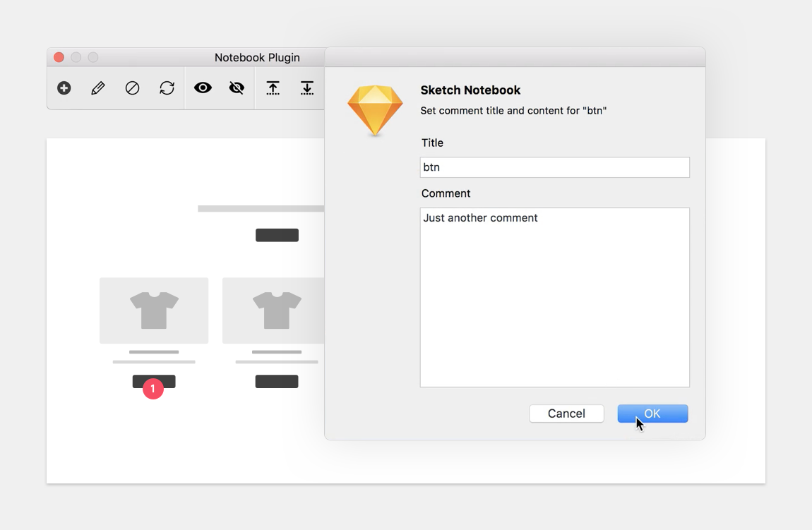The image size is (812, 530).
Task: Click the move down arrow icon
Action: click(306, 88)
